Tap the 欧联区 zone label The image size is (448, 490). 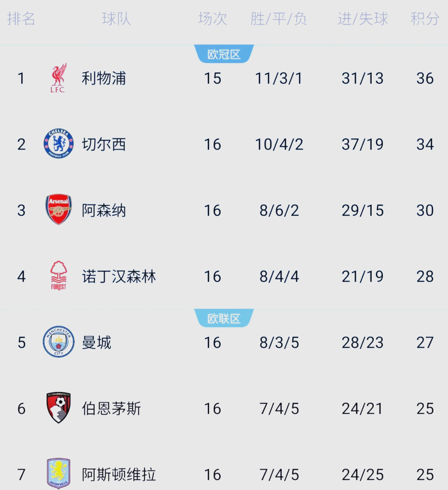pos(224,318)
